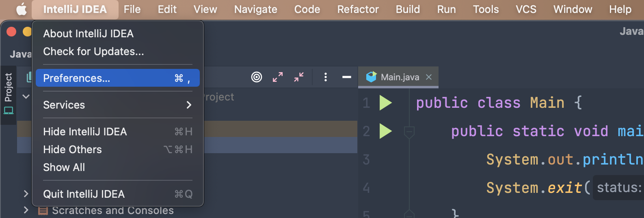Open the Tools menu
The width and height of the screenshot is (644, 218).
point(486,9)
